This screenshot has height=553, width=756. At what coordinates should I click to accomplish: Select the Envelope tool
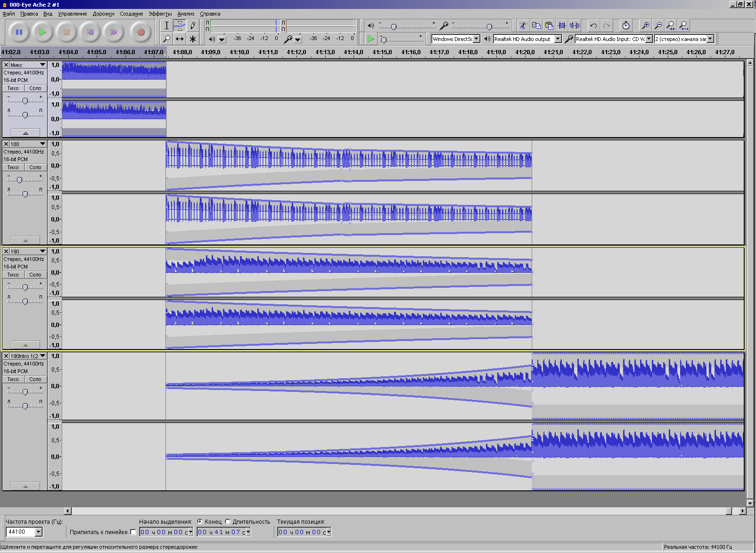point(180,25)
